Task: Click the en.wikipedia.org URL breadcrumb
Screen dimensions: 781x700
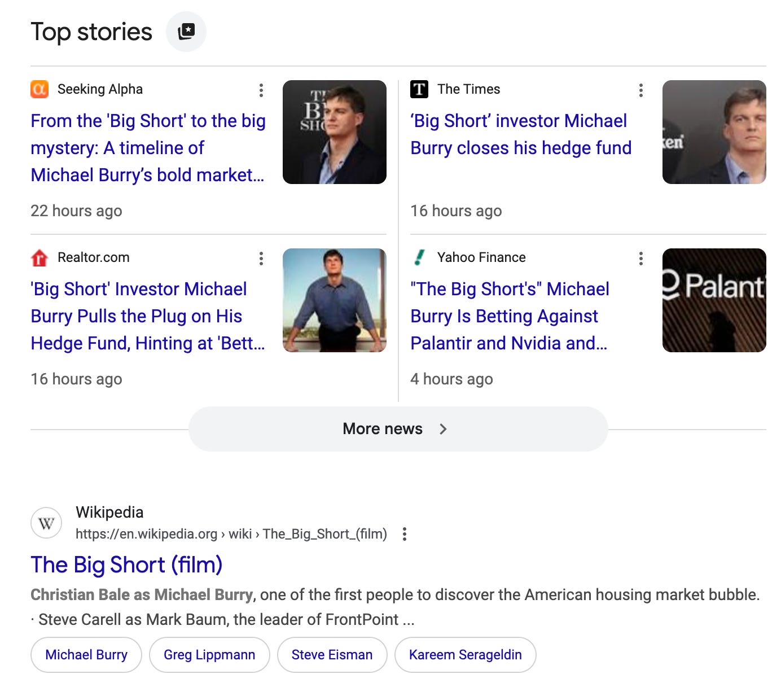Action: click(231, 534)
